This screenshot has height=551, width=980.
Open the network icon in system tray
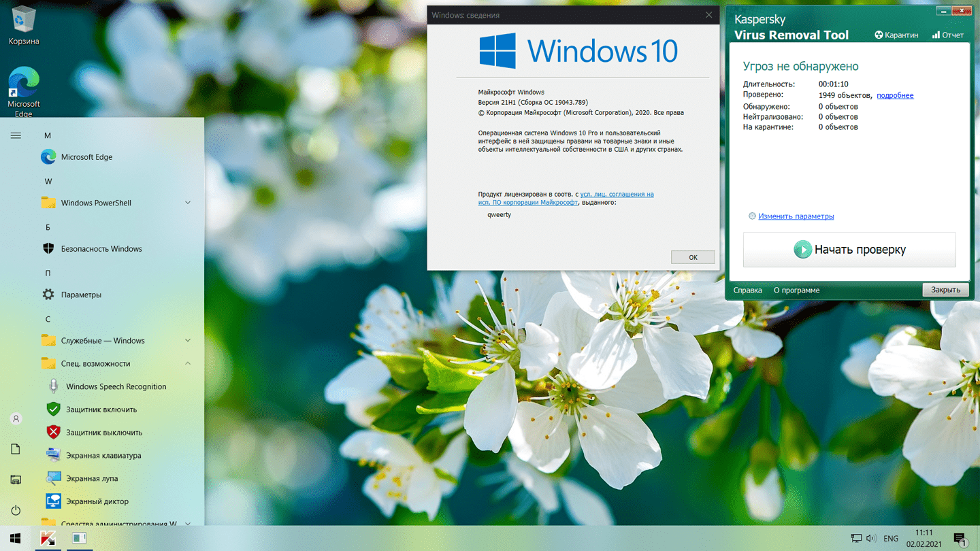click(856, 538)
